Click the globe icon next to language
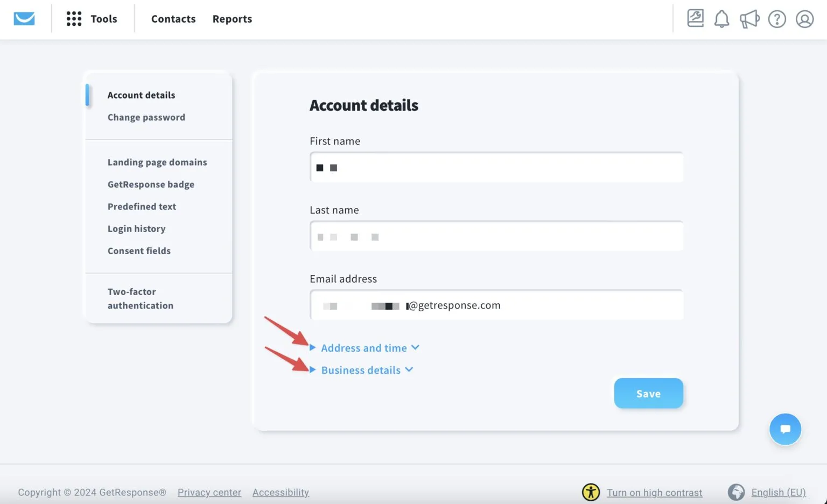 [x=736, y=492]
